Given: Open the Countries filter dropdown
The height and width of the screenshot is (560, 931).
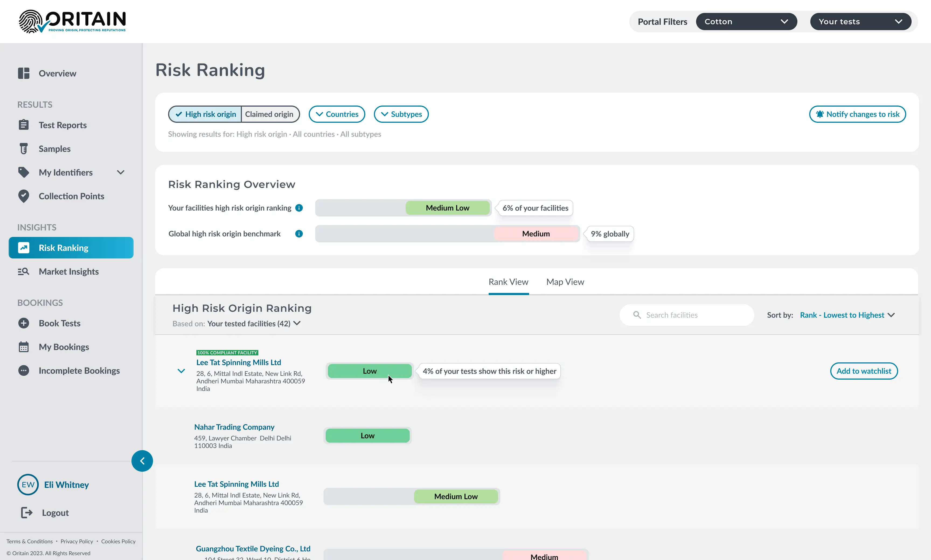Looking at the screenshot, I should tap(337, 114).
